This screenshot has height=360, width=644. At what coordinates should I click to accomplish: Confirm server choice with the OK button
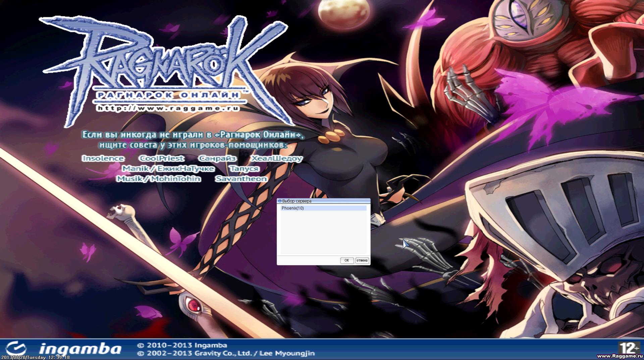click(347, 261)
